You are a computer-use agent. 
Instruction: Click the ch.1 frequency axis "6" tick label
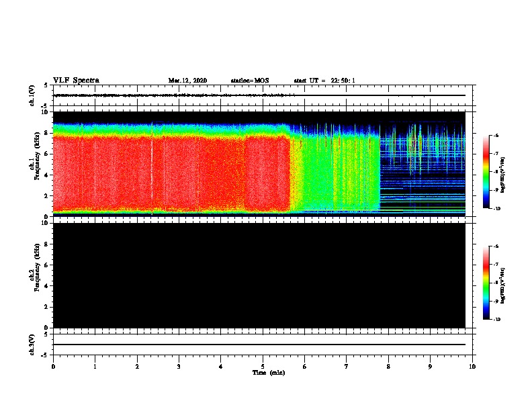46,154
